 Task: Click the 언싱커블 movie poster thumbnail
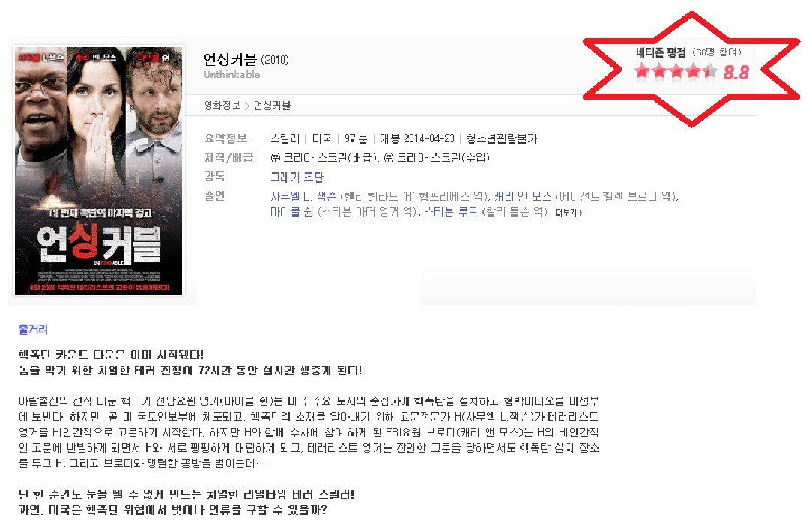pyautogui.click(x=98, y=171)
